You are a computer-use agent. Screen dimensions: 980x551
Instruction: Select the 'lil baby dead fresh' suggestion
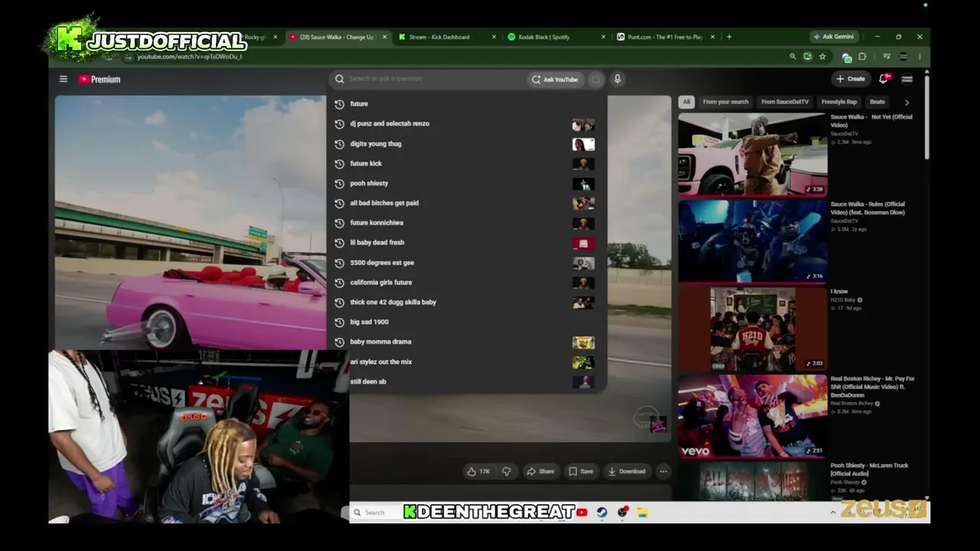coord(466,243)
